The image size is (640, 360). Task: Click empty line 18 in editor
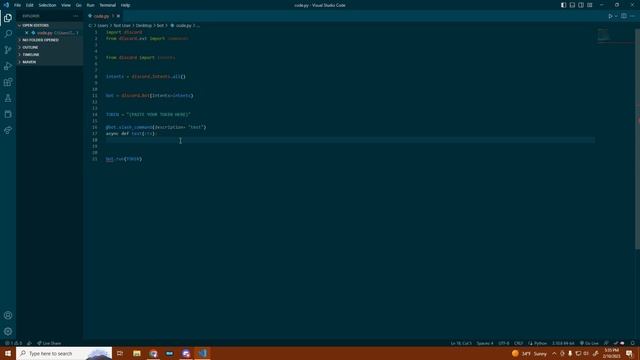(x=350, y=140)
